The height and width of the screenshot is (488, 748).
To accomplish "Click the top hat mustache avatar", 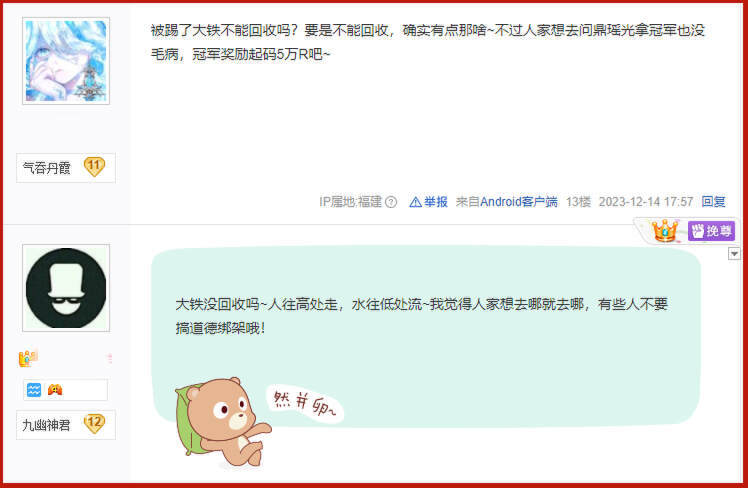I will [x=66, y=288].
